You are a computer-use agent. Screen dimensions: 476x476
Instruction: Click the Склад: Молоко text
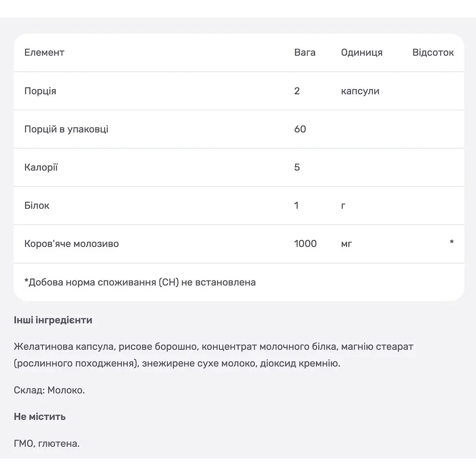49,390
